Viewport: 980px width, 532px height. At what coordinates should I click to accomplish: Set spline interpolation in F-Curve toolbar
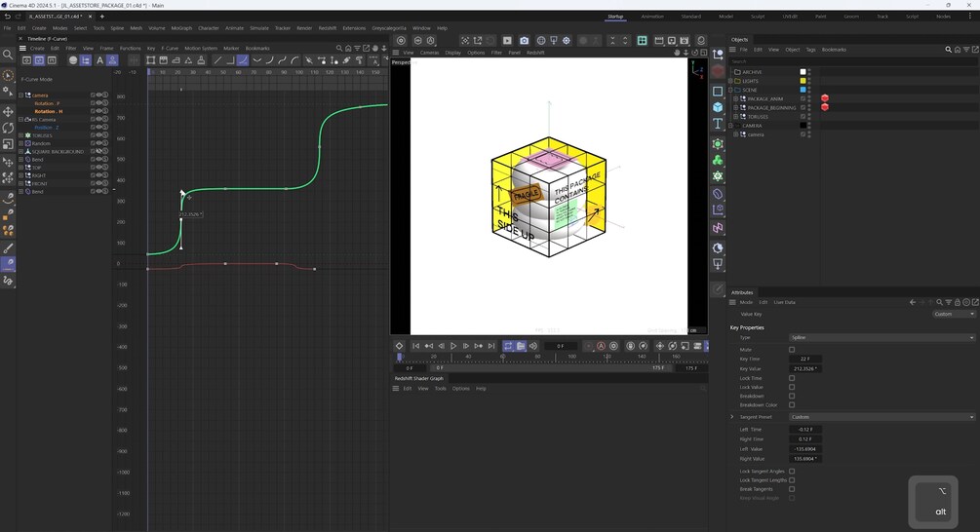tap(242, 60)
